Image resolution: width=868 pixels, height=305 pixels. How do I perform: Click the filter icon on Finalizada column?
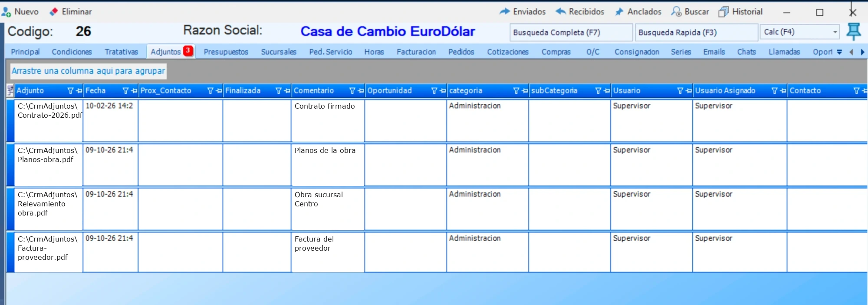tap(279, 91)
